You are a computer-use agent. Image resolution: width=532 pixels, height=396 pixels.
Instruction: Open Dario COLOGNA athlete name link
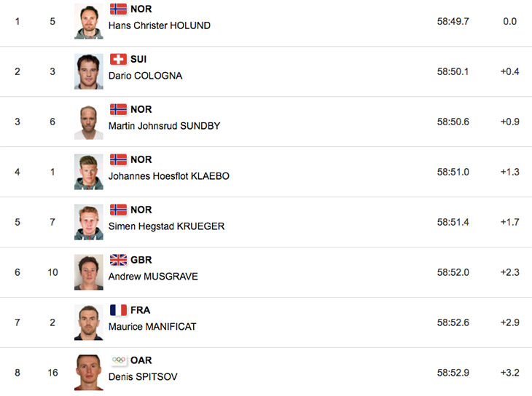point(145,76)
